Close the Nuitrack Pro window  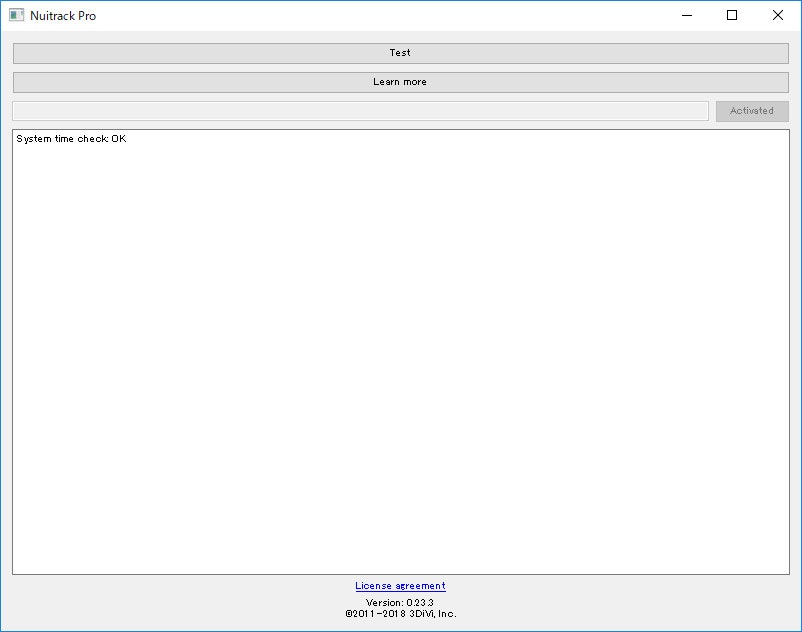[x=777, y=15]
